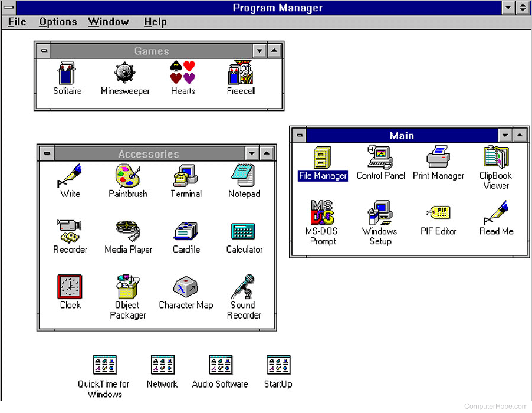Open the Help menu
The image size is (532, 413).
point(155,22)
